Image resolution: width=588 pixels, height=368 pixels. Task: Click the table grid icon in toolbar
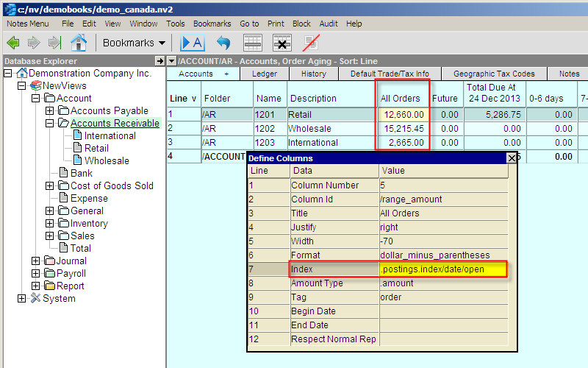coord(253,43)
